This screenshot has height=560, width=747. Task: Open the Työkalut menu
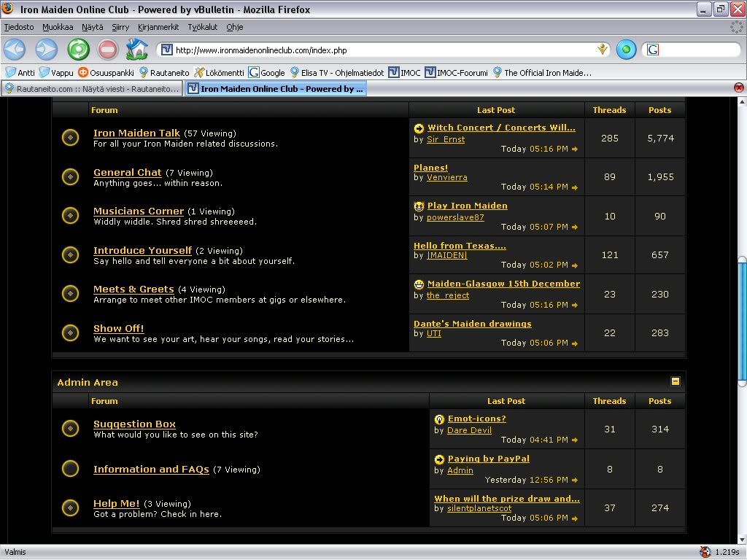pos(203,27)
